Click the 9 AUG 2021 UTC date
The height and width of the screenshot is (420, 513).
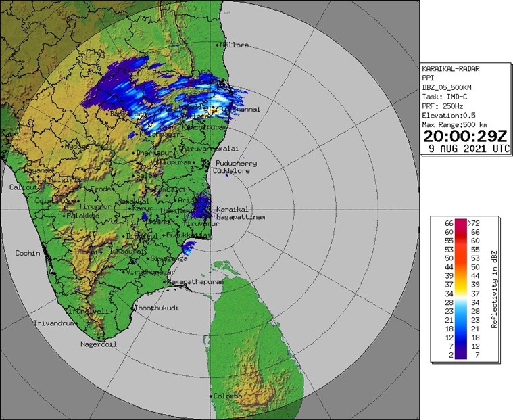(465, 148)
